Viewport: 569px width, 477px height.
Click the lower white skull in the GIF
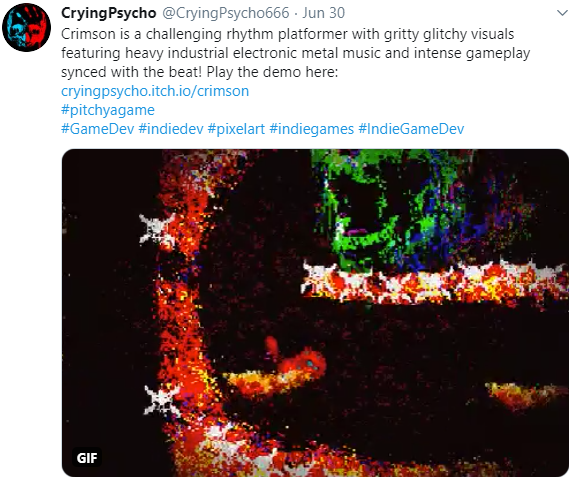[162, 400]
